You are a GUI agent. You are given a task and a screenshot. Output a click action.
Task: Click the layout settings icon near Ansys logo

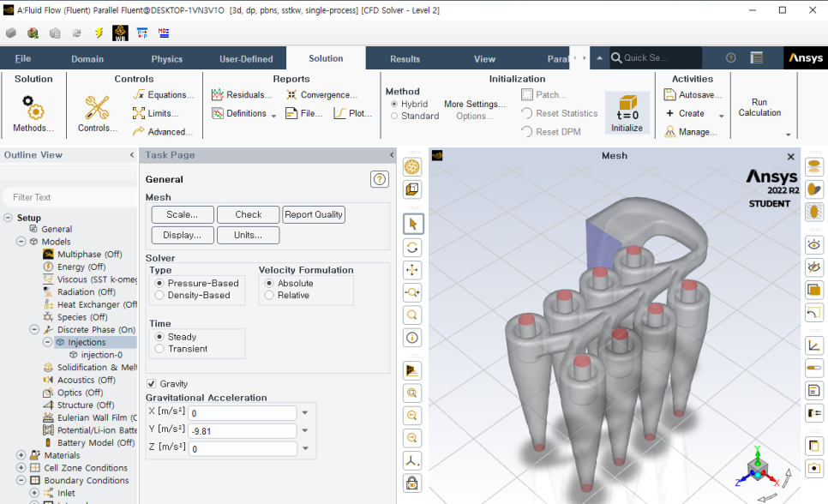[x=757, y=58]
